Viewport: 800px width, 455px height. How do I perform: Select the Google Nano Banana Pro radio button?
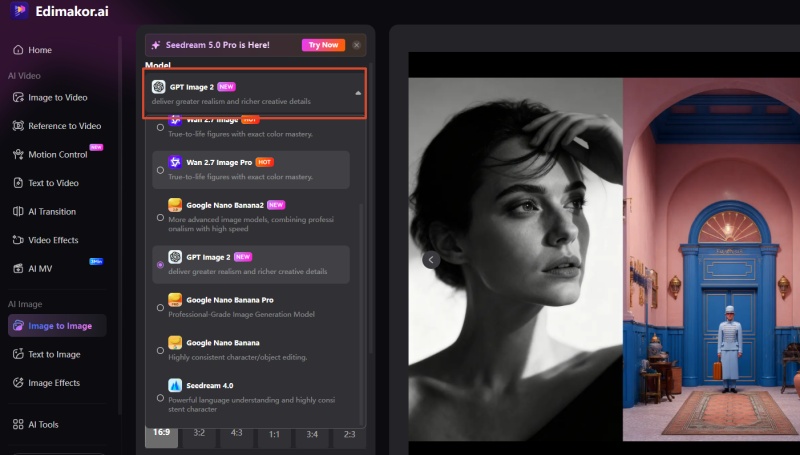160,308
